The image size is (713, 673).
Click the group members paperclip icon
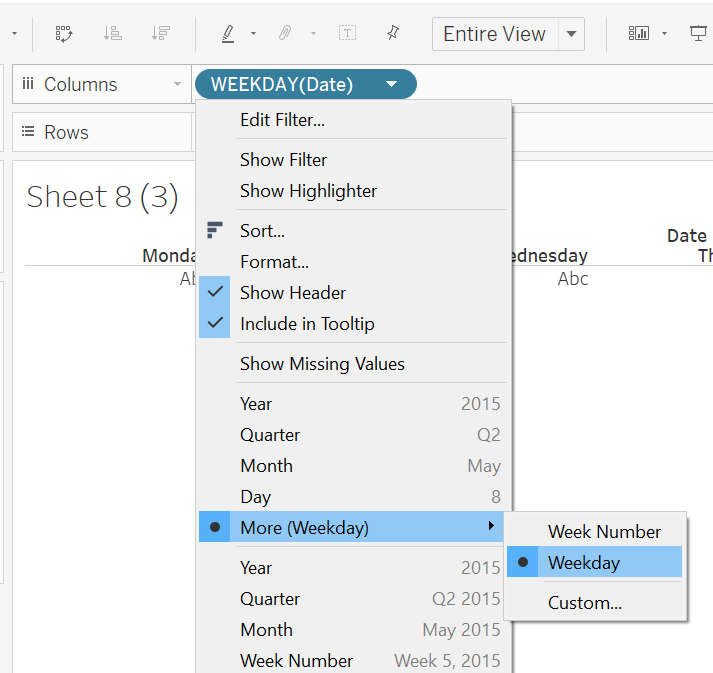pyautogui.click(x=285, y=33)
